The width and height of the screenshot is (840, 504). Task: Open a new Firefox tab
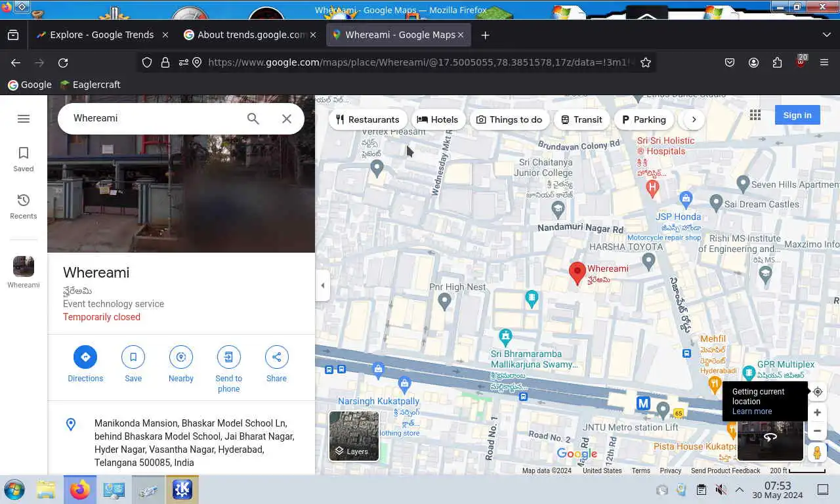(x=485, y=35)
